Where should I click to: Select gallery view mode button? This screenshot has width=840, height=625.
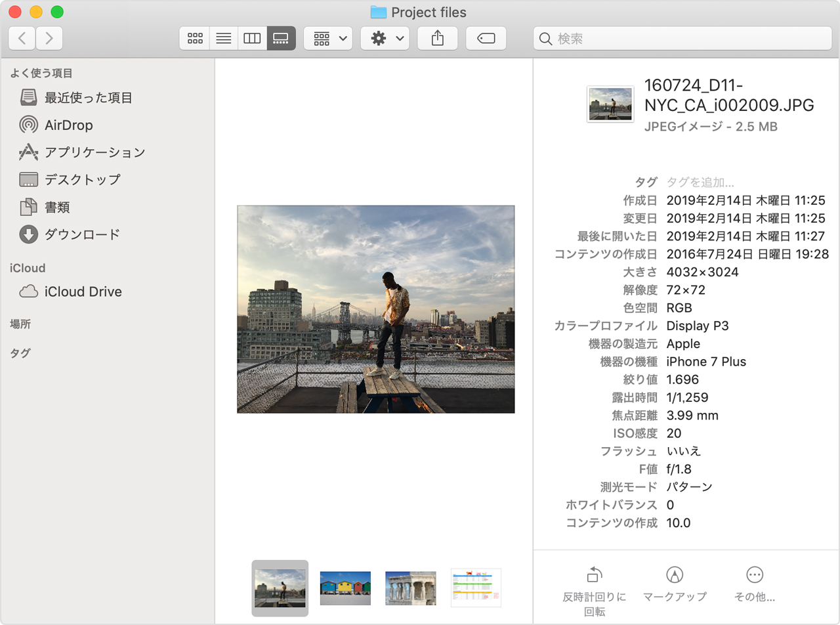[x=281, y=39]
